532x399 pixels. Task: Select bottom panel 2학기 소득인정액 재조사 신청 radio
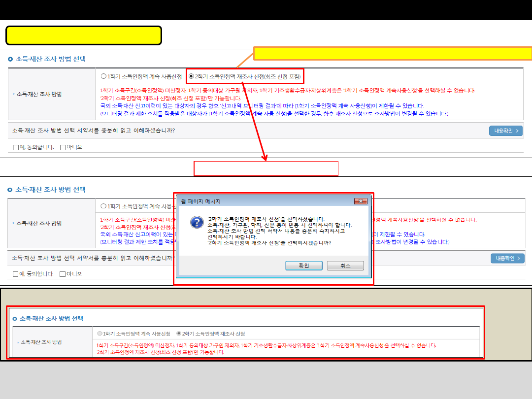(179, 333)
